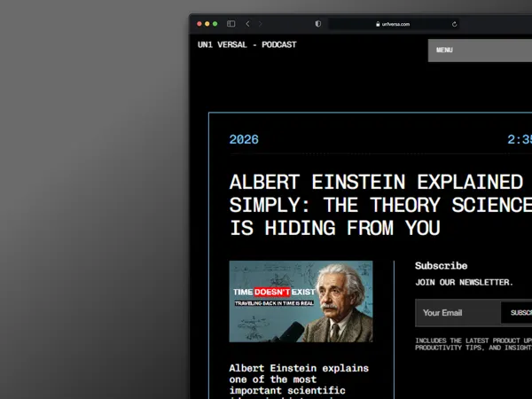Open the UN1 VERSAL - PODCAST home link

tap(247, 45)
